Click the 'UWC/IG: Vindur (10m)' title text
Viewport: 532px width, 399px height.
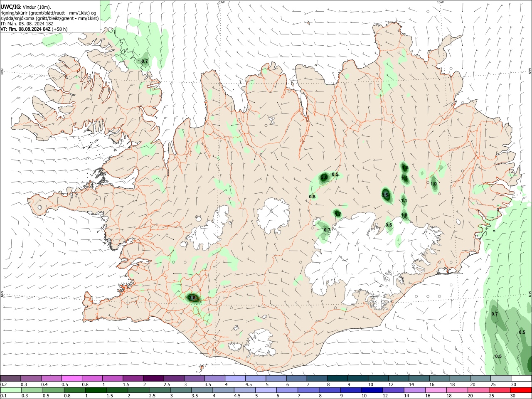[26, 7]
